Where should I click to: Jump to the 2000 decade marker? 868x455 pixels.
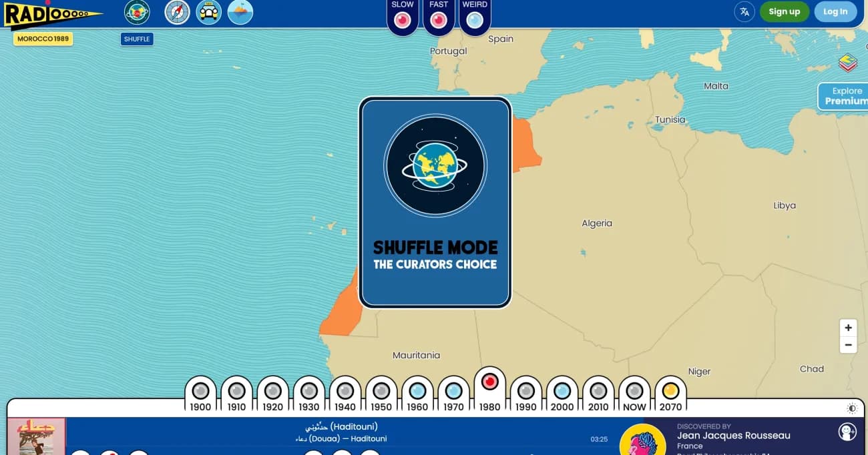pos(562,394)
